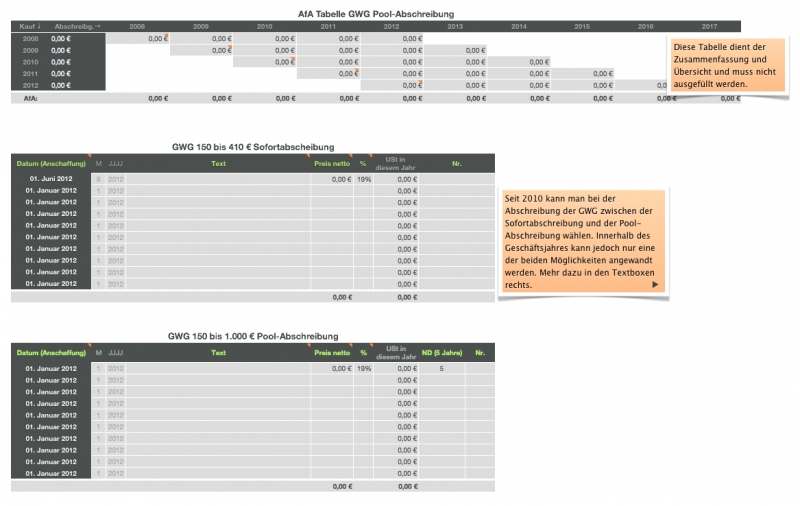Click the 'Kauf' header in AfA table
Viewport: 800px width, 506px height.
pos(29,26)
